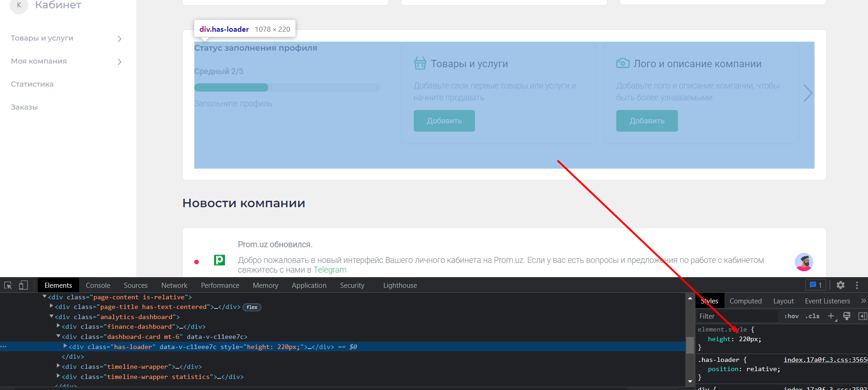Open the Network tab
The width and height of the screenshot is (868, 390).
click(x=174, y=285)
